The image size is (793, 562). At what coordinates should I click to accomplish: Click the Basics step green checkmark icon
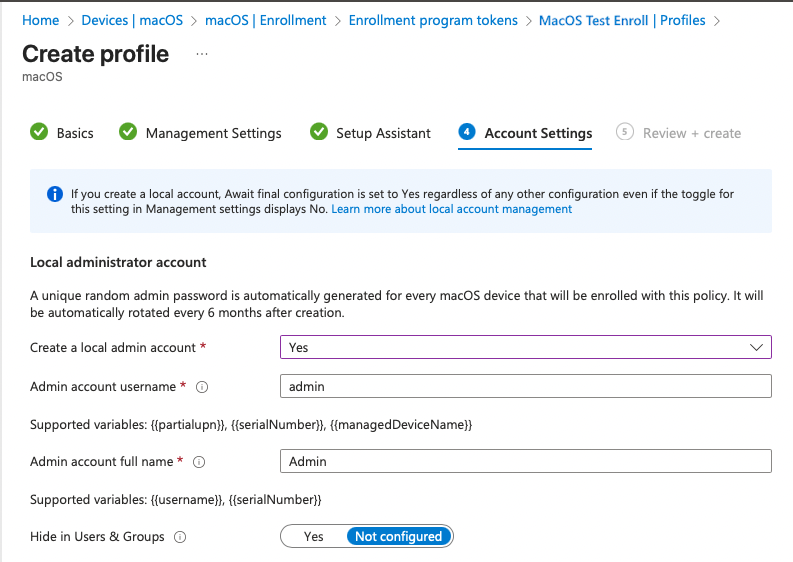pyautogui.click(x=39, y=132)
